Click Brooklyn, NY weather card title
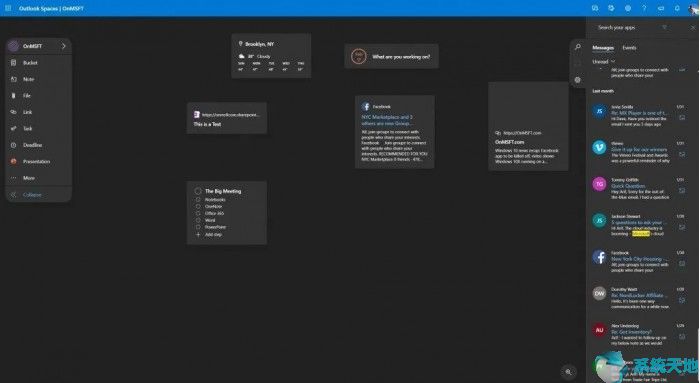 click(259, 44)
